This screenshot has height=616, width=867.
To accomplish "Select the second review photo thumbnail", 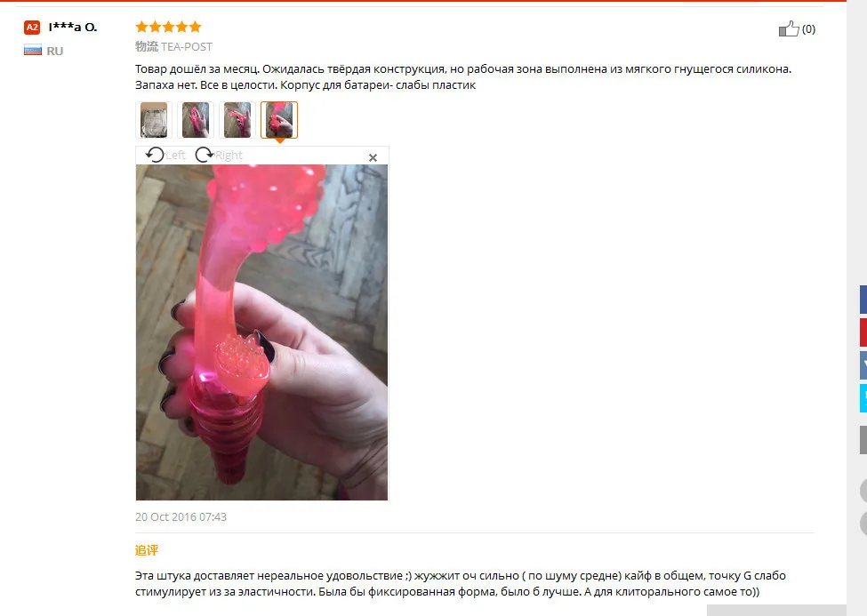I will [196, 120].
